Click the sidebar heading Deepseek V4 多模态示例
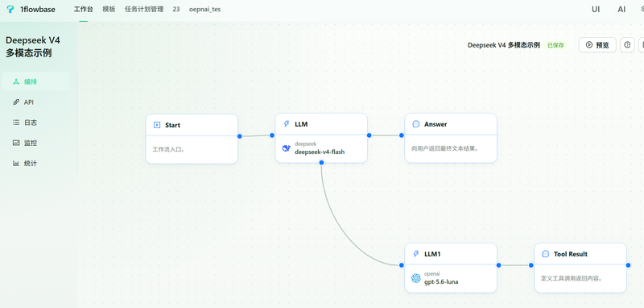 pos(33,47)
